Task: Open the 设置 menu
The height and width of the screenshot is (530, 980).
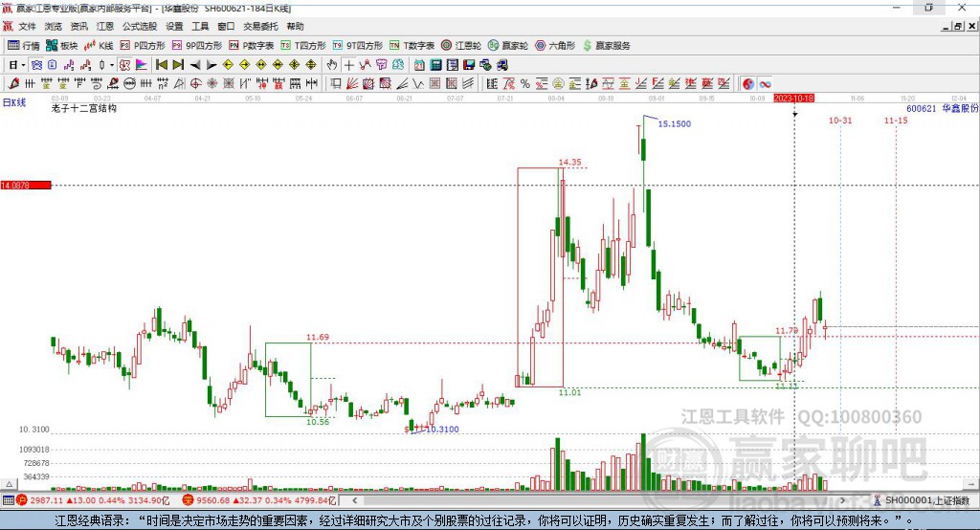Action: (x=174, y=26)
